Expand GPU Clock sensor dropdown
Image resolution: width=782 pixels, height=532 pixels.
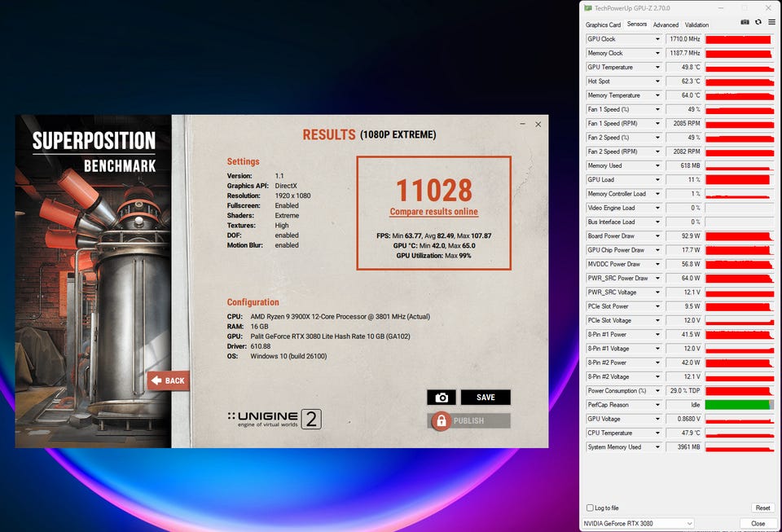point(657,39)
